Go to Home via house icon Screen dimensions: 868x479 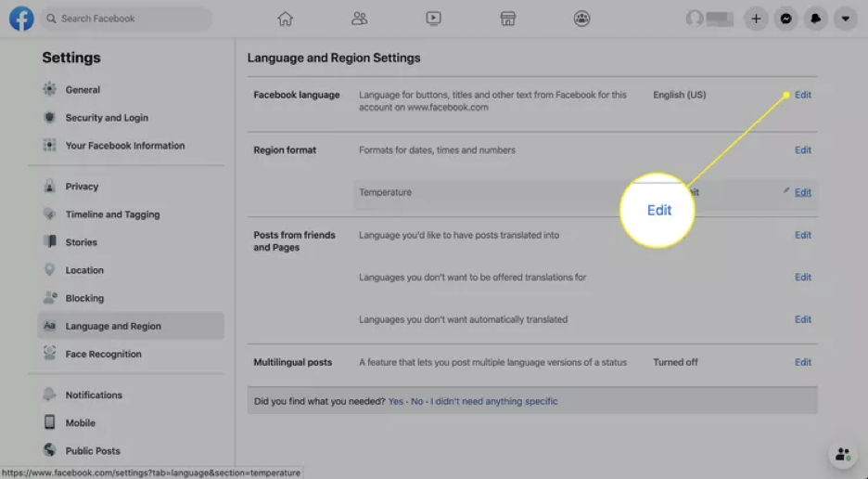(x=286, y=19)
